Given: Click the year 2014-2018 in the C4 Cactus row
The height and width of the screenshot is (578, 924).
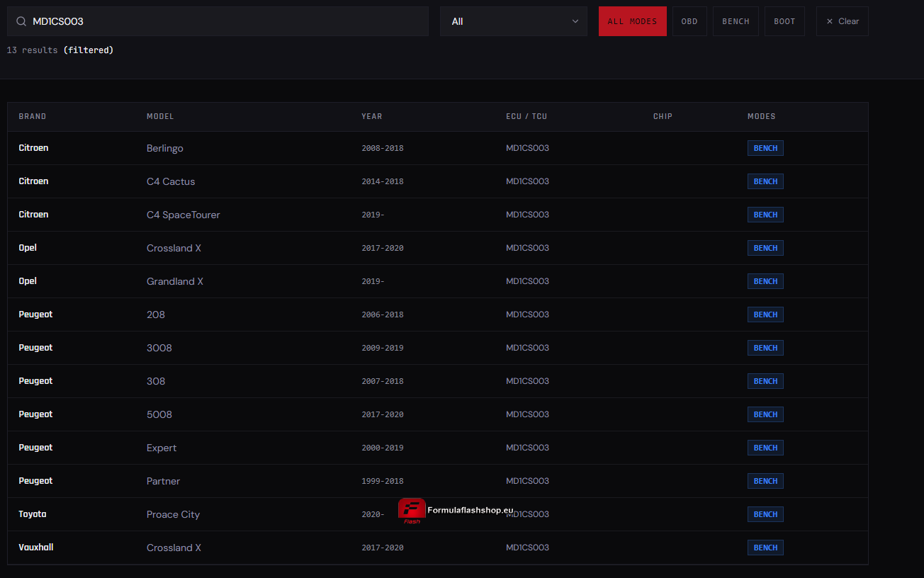Looking at the screenshot, I should pyautogui.click(x=383, y=181).
